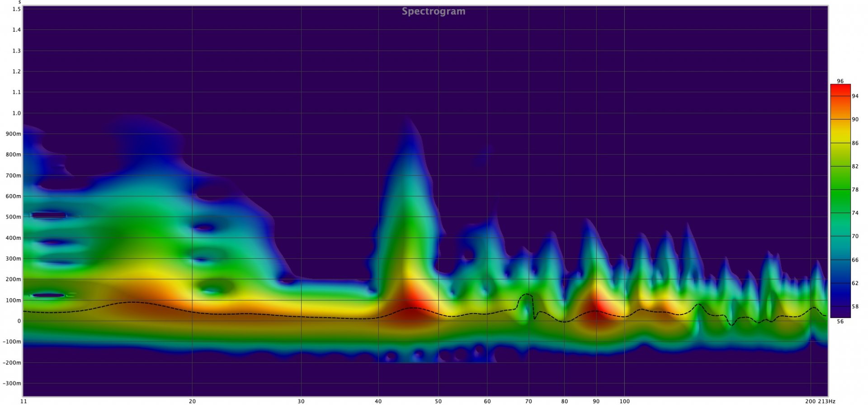The height and width of the screenshot is (405, 868).
Task: Click the 800m time axis label
Action: point(13,155)
